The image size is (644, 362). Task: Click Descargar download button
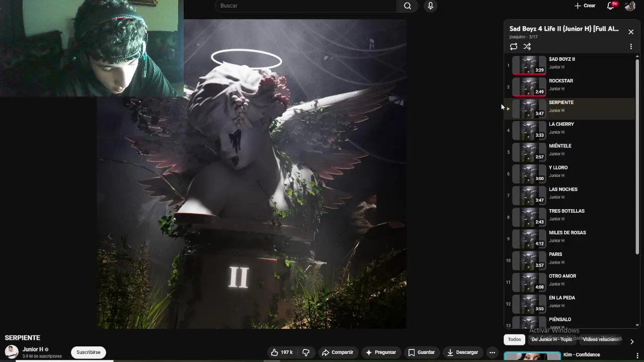click(462, 352)
